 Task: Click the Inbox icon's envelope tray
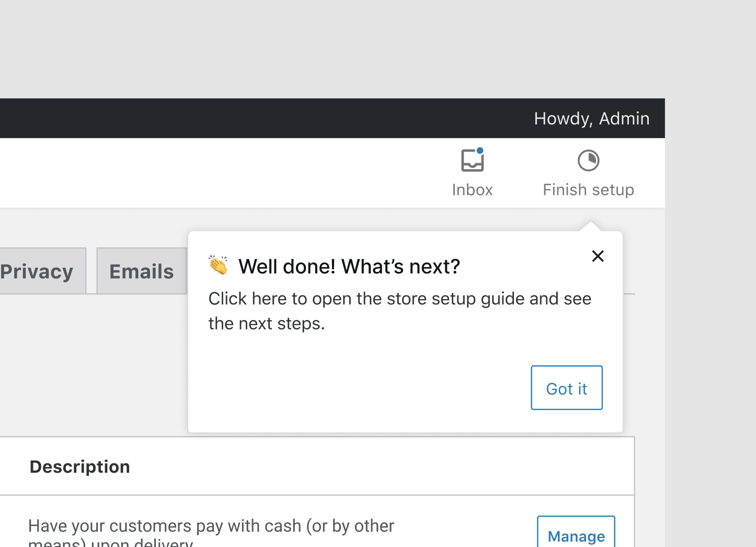(x=472, y=162)
